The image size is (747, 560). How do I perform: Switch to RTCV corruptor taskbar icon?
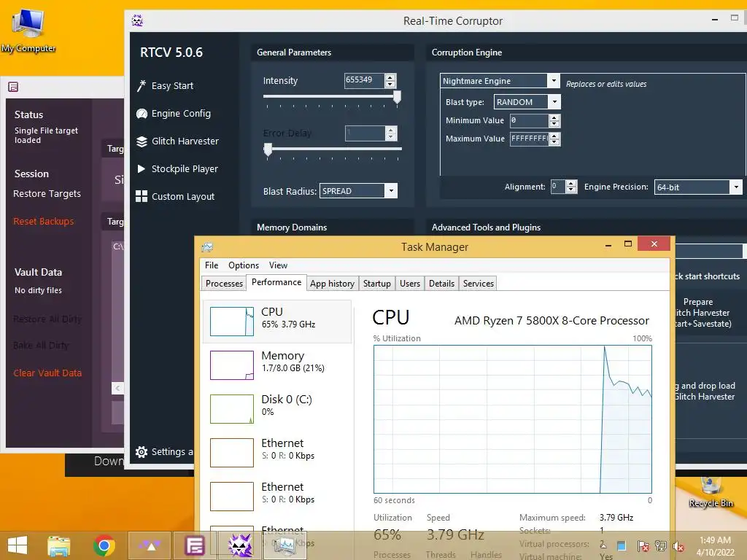[239, 545]
